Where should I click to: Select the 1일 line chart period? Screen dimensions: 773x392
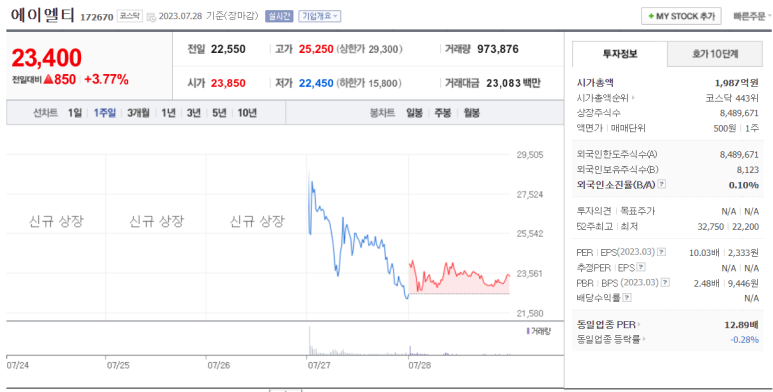click(75, 113)
